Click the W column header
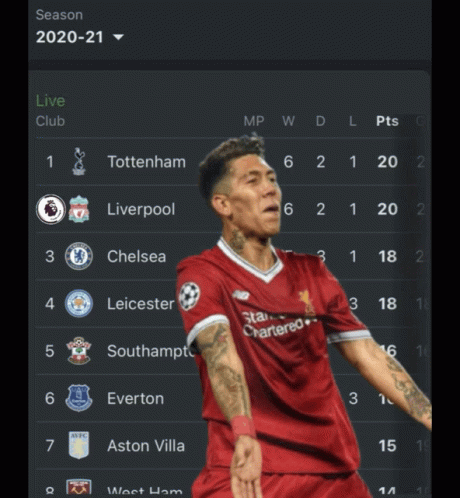460x498 pixels. [x=288, y=121]
